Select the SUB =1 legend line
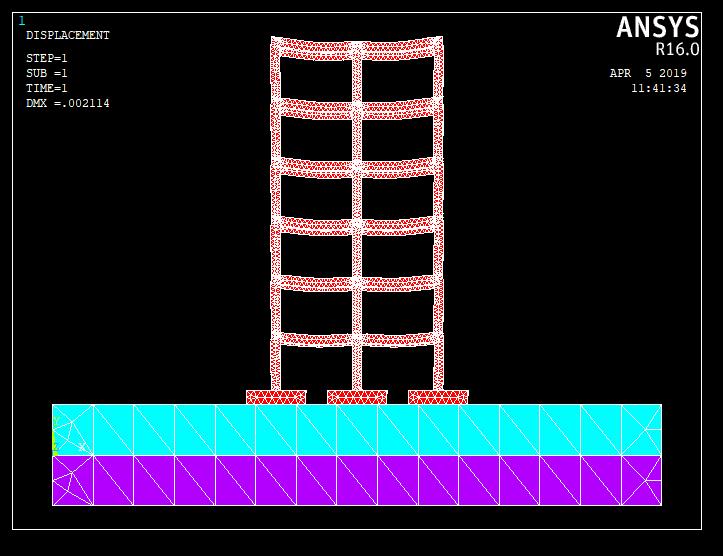The image size is (723, 556). [47, 73]
